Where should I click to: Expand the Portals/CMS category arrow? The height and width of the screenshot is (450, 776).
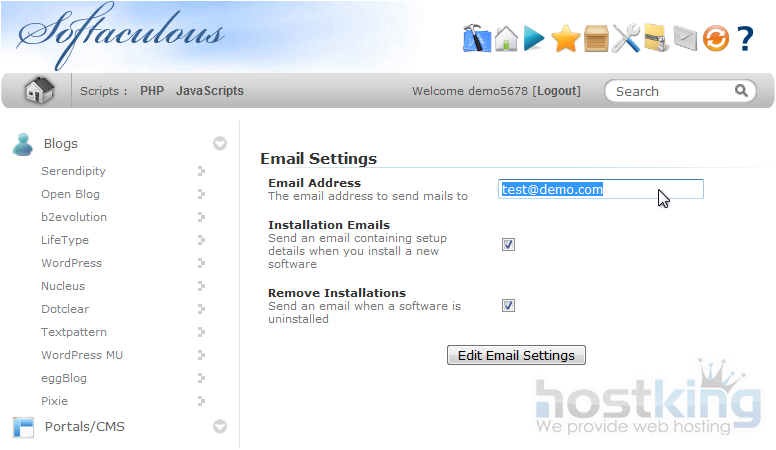(x=220, y=427)
